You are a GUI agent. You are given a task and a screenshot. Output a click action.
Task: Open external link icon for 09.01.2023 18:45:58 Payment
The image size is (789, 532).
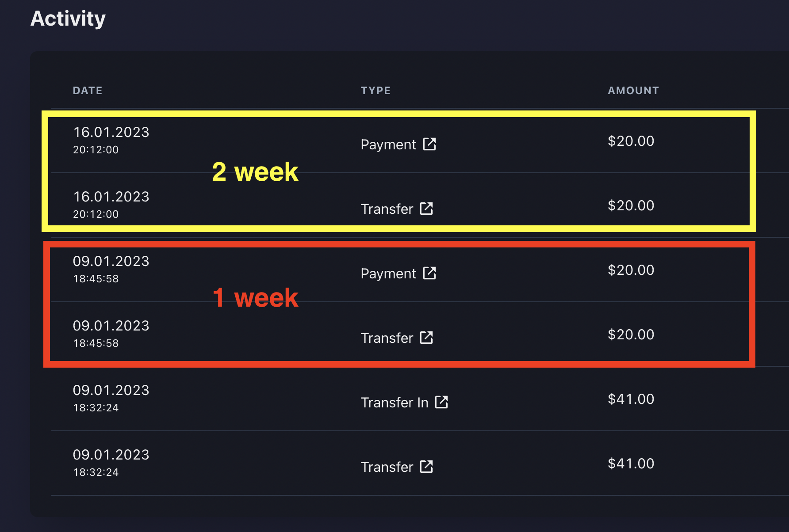pyautogui.click(x=429, y=273)
